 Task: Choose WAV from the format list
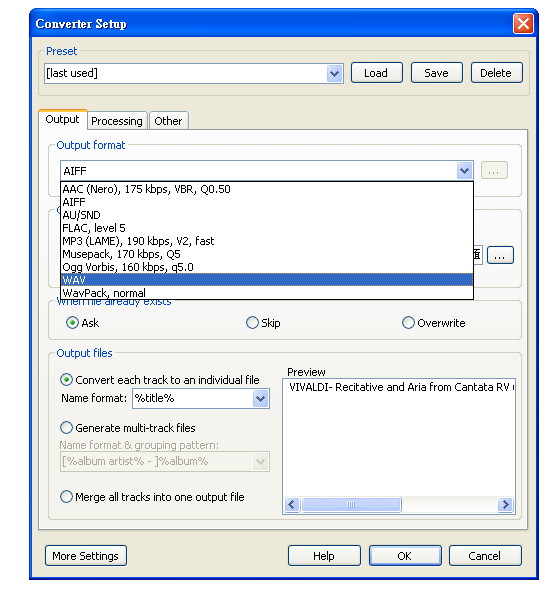(267, 280)
